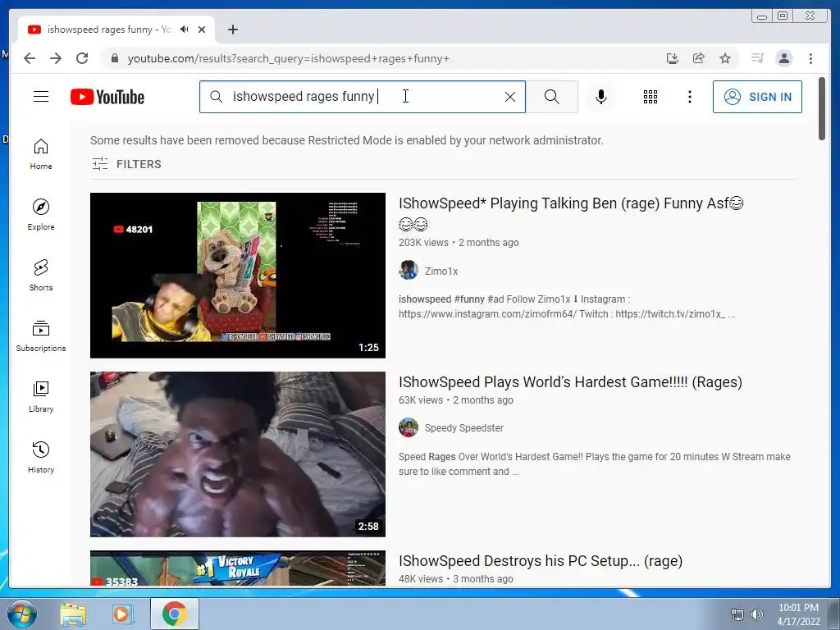Open the Windows Start menu

click(x=22, y=614)
